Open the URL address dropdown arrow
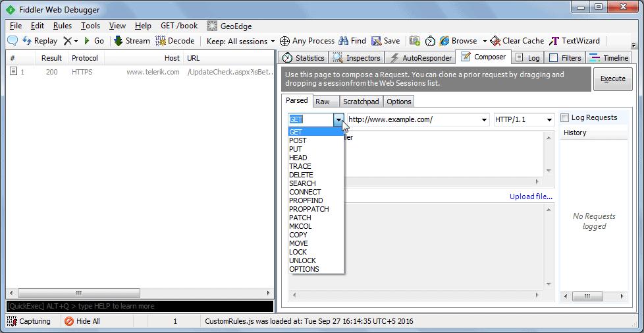Screen dimensions: 644x333 pos(484,120)
